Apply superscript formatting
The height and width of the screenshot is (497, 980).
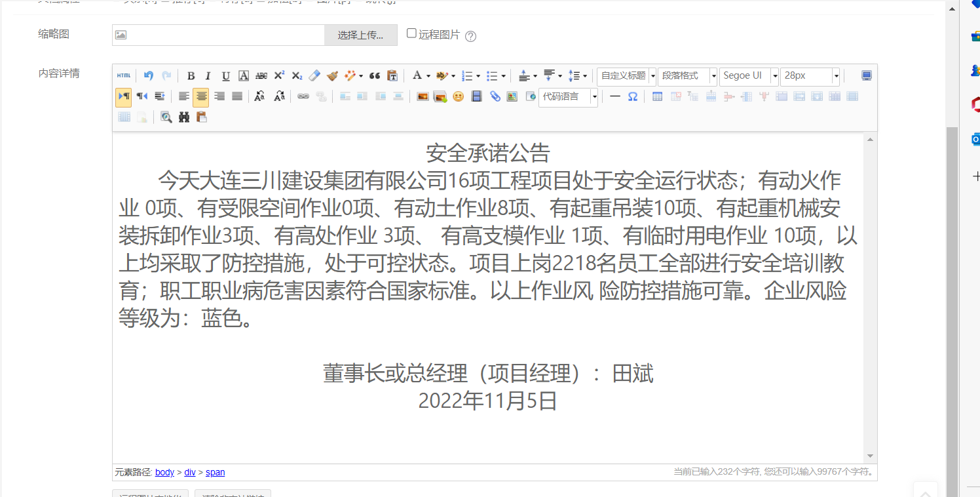point(279,76)
